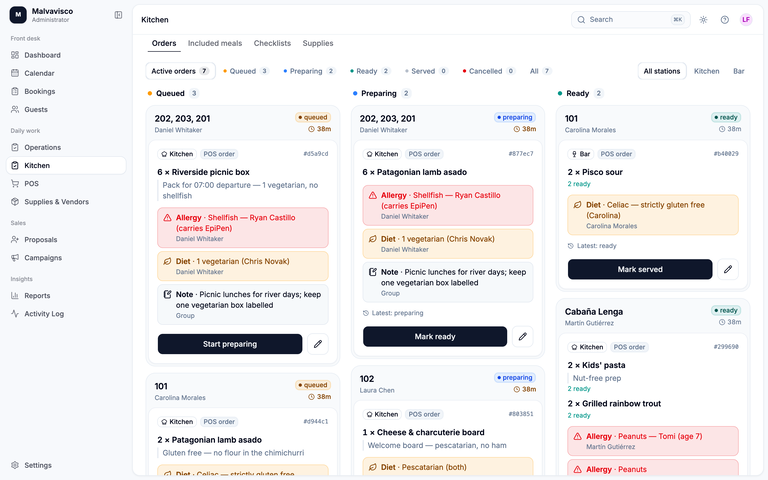Click the 2 × Pisco sour item
This screenshot has height=480, width=768.
[595, 172]
